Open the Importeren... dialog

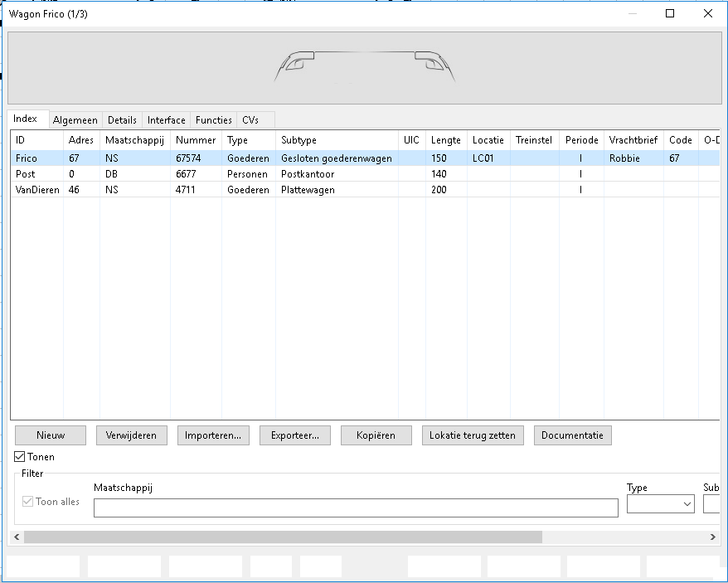[x=212, y=435]
